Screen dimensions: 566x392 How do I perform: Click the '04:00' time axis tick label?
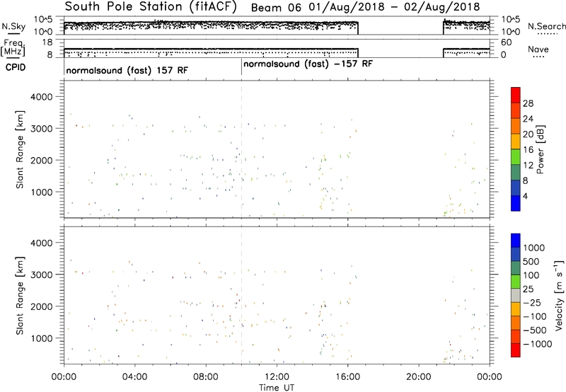point(134,377)
